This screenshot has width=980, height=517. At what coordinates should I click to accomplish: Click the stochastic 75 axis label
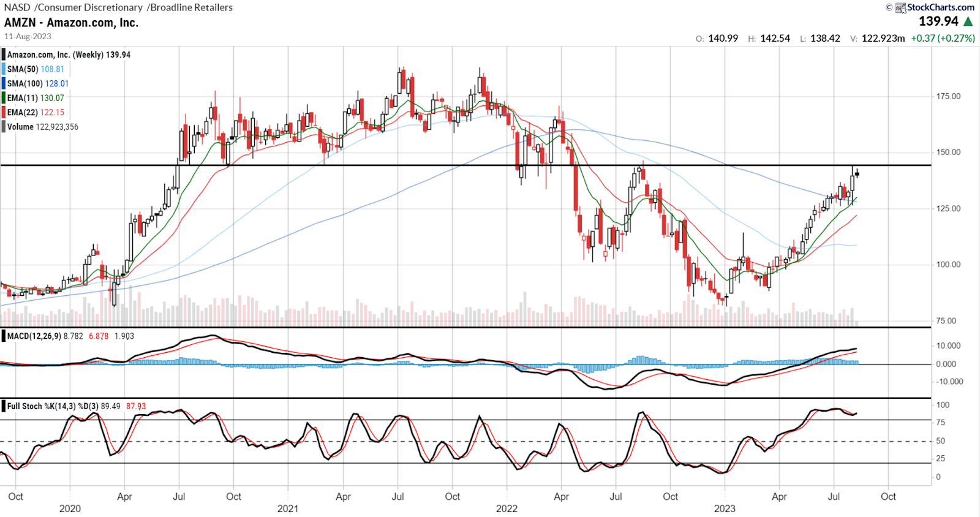coord(940,422)
